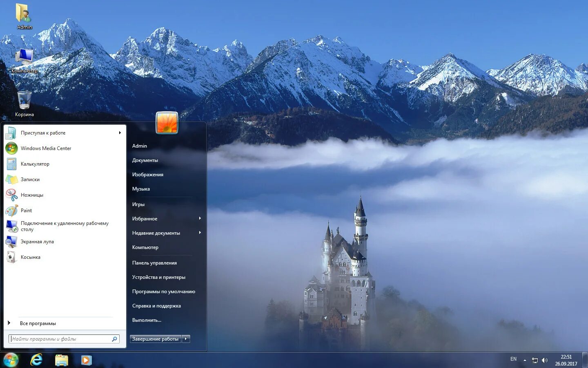Select the Экранная лупа text label
Screen dimensions: 588x368
tap(37, 242)
